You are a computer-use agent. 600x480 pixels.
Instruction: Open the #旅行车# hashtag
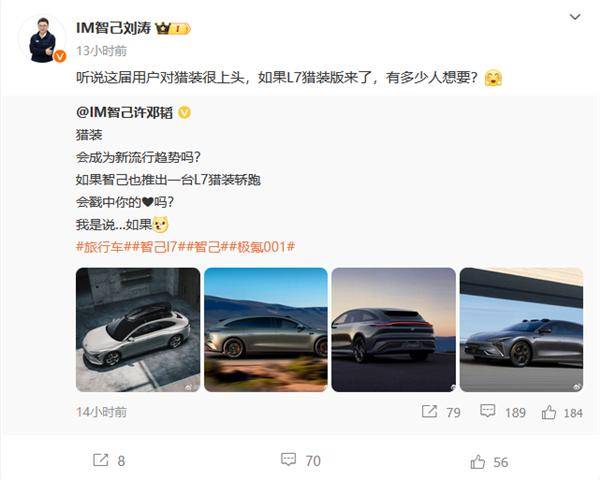click(x=99, y=247)
